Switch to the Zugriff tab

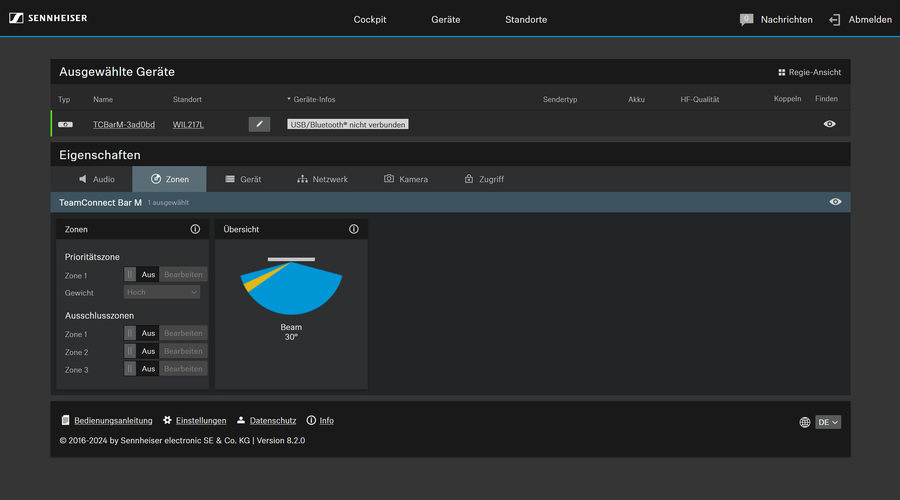484,179
